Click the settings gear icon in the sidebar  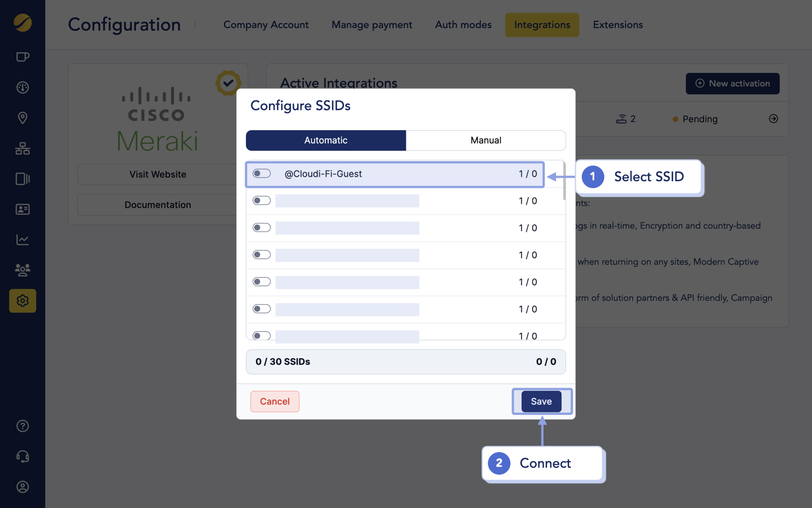click(23, 301)
